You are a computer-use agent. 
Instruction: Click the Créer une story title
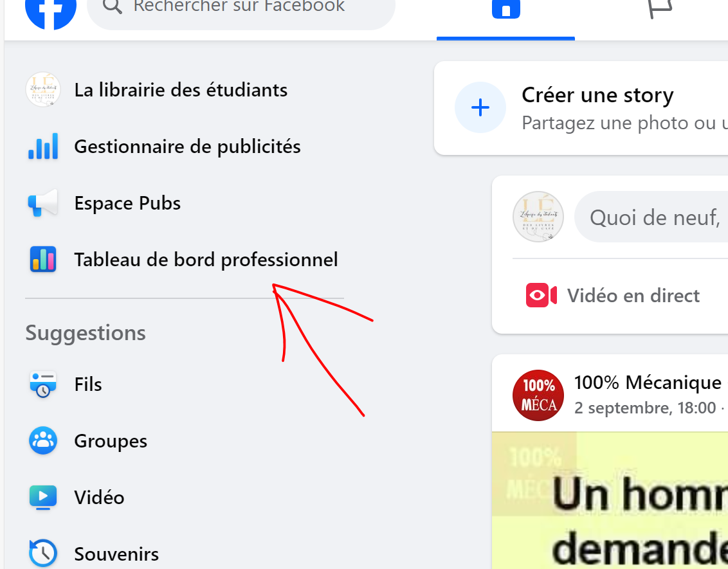pos(597,95)
